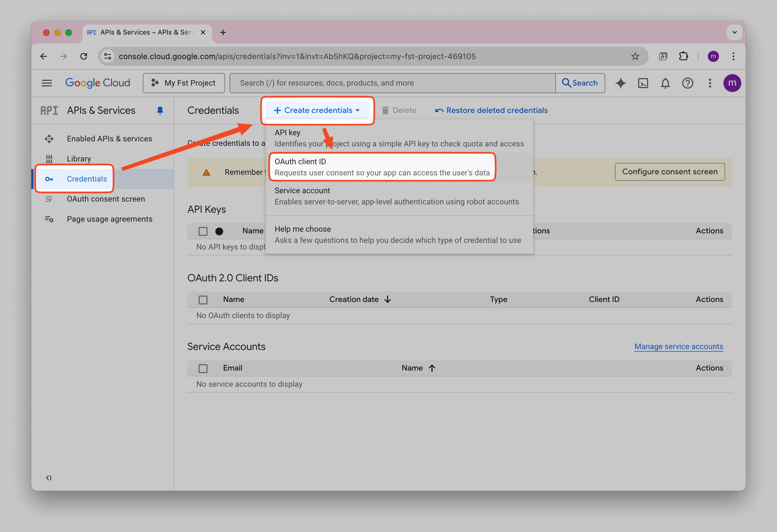Open Library from the sidebar
The image size is (777, 532).
pos(79,158)
